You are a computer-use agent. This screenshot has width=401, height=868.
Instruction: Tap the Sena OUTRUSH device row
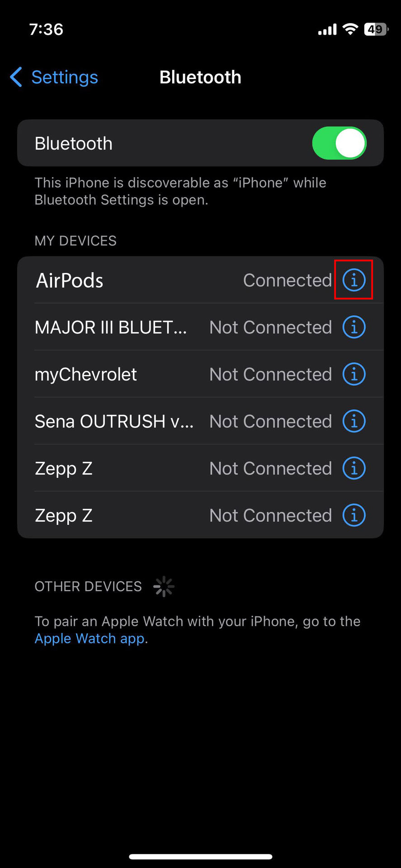114,421
